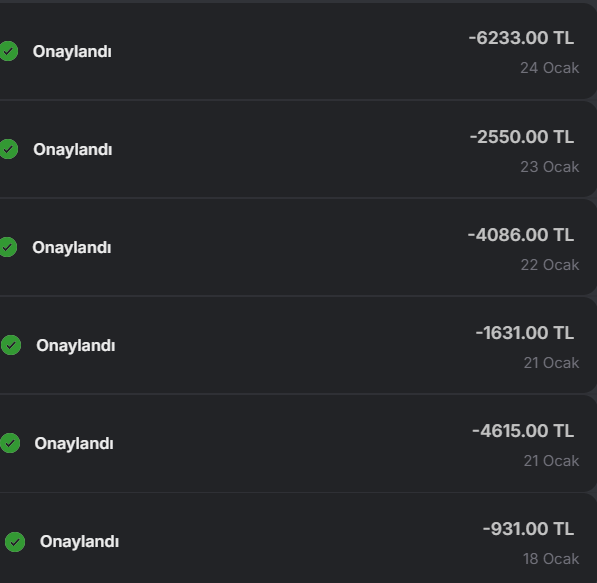This screenshot has width=597, height=583.
Task: Click the green checkmark for -1631.00 TL
Action: 11,345
